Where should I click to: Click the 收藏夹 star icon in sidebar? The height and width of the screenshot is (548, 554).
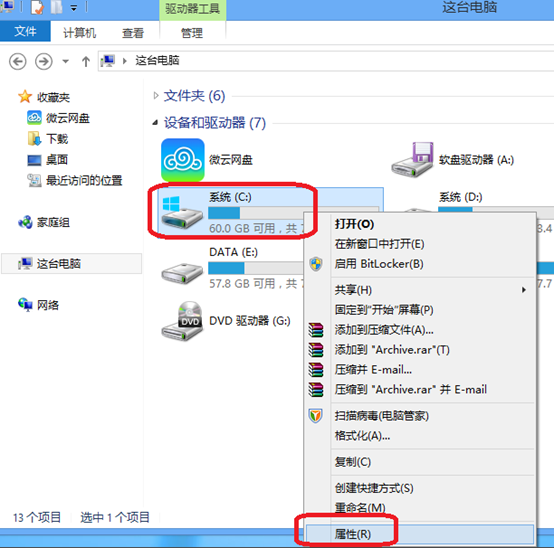[25, 96]
